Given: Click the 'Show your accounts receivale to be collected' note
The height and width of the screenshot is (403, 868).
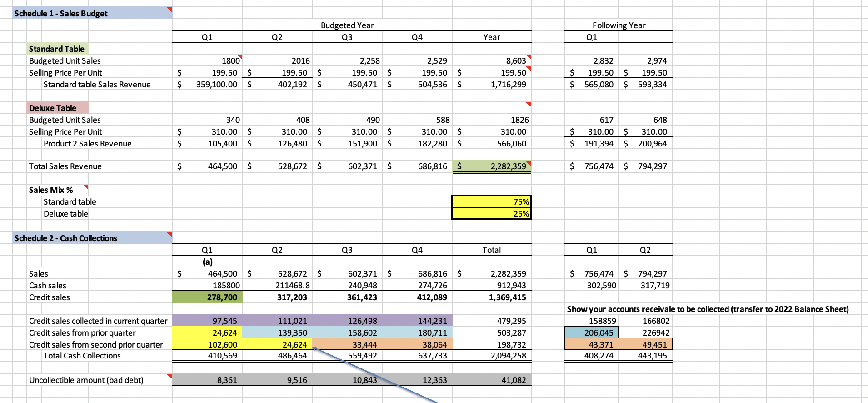Looking at the screenshot, I should pos(708,309).
